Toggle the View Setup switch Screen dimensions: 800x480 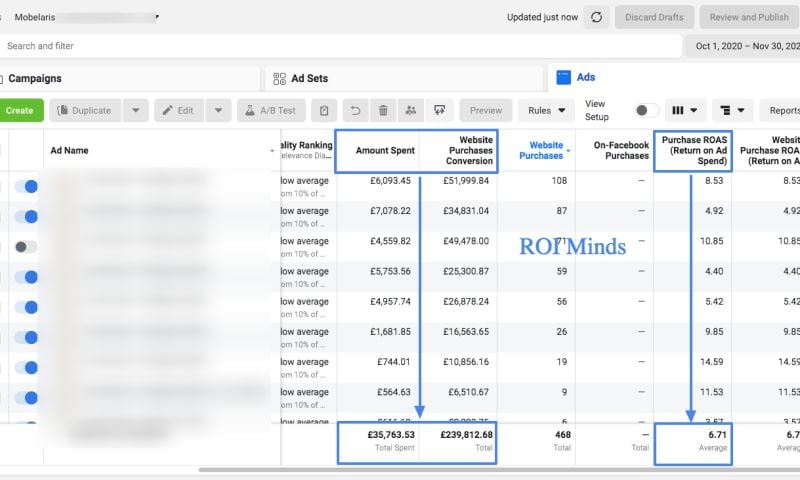[x=646, y=110]
